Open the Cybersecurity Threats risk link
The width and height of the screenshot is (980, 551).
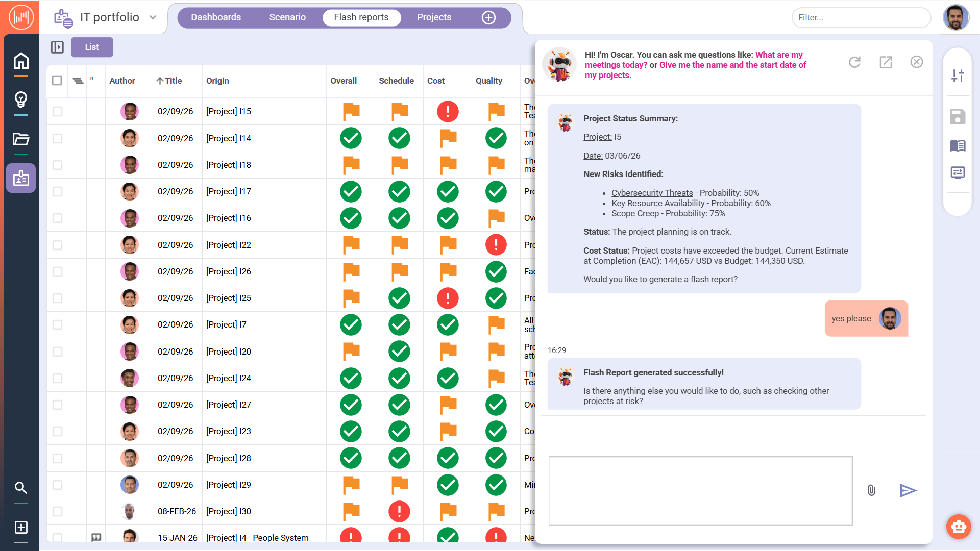pos(652,193)
